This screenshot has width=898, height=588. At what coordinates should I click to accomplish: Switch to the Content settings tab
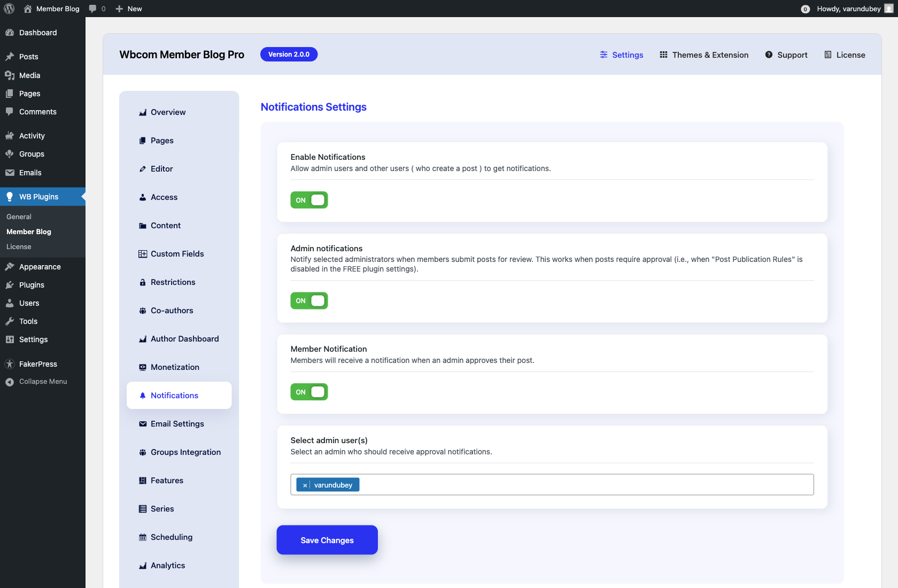pyautogui.click(x=179, y=226)
